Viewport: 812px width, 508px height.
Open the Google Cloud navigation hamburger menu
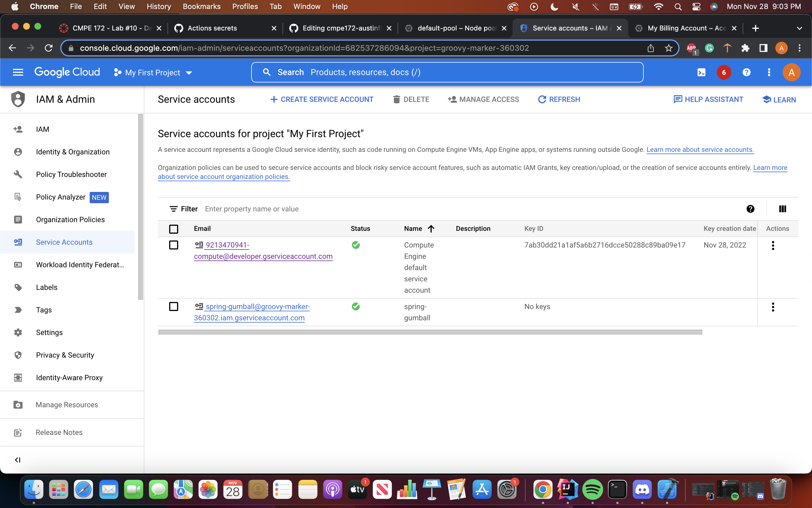tap(18, 72)
